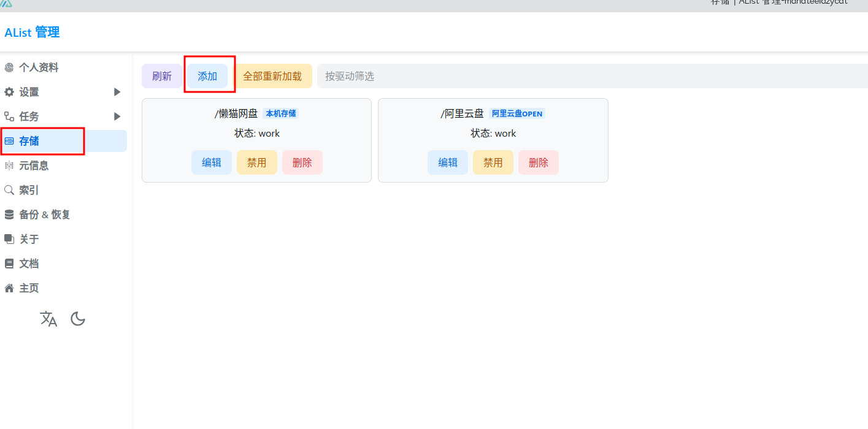
Task: Click the stacked squares icon beside 关于
Action: pyautogui.click(x=9, y=239)
